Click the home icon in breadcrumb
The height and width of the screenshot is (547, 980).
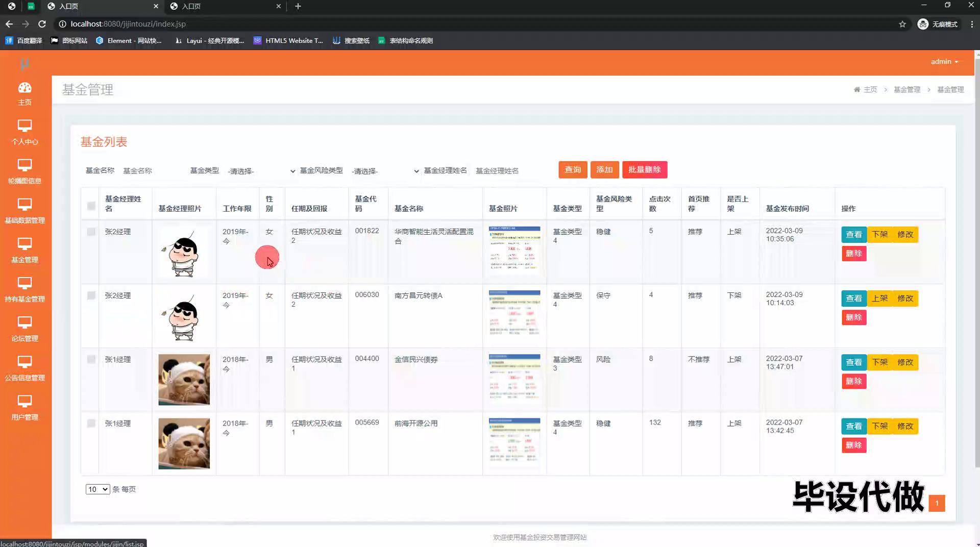(x=856, y=89)
